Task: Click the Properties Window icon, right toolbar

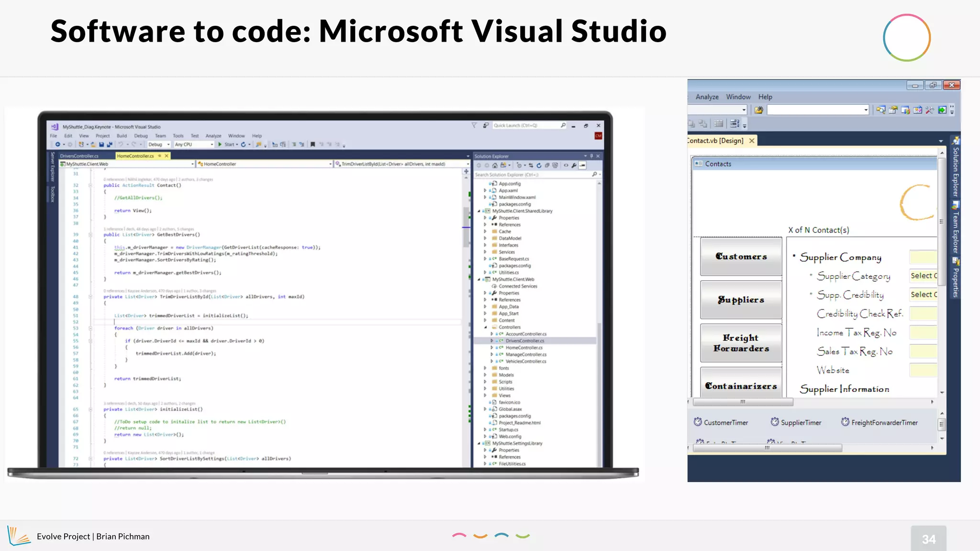Action: (893, 110)
